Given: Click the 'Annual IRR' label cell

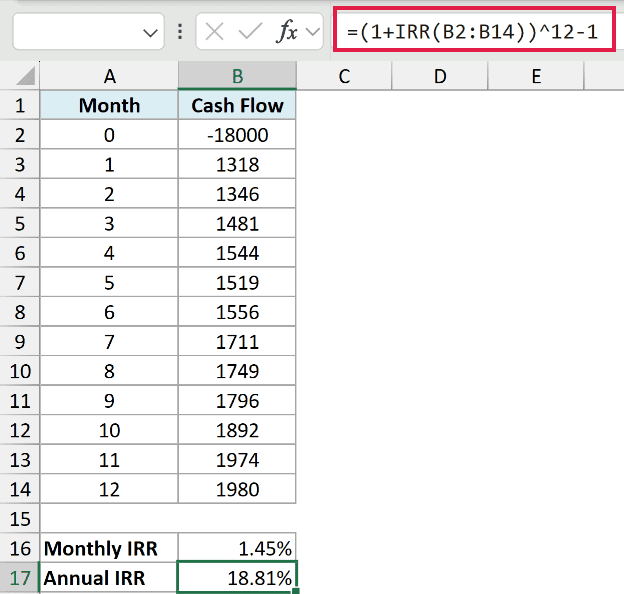Looking at the screenshot, I should [x=109, y=578].
